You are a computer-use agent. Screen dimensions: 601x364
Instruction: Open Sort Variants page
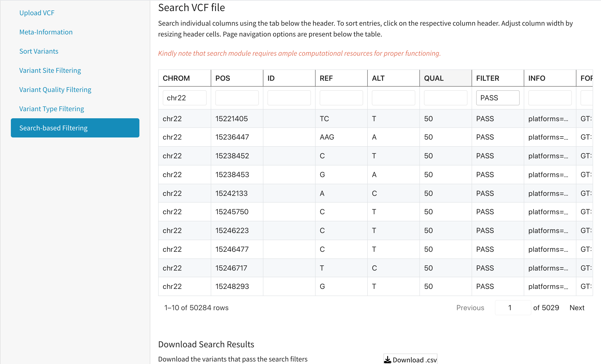(39, 51)
